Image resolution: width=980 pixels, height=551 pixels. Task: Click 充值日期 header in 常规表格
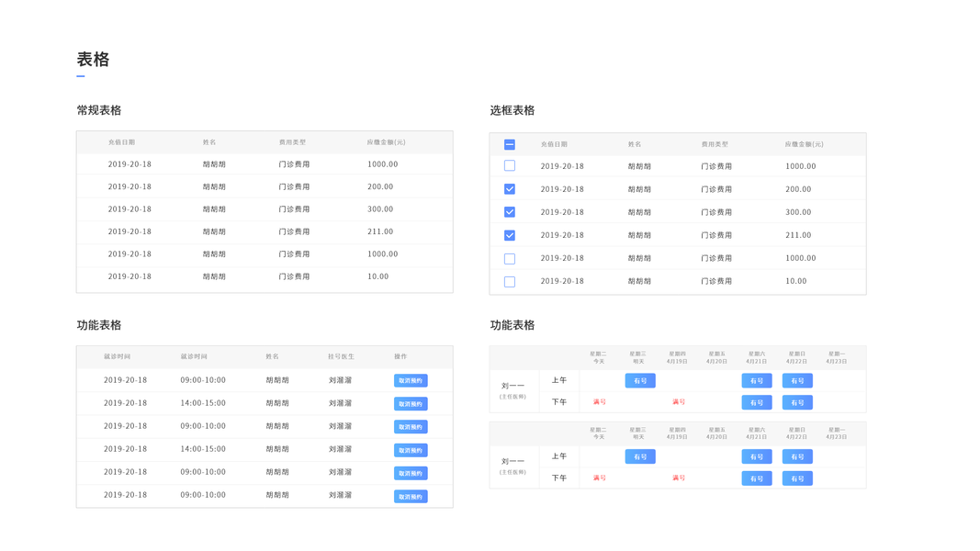(121, 142)
